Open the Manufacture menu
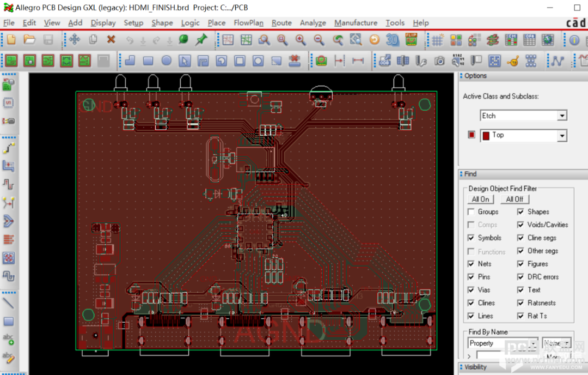 356,23
